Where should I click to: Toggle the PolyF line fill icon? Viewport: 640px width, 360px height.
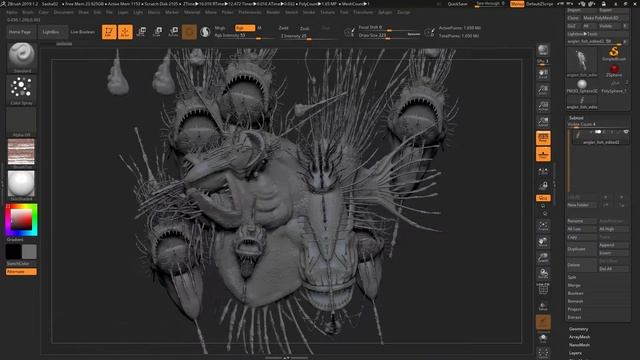(x=543, y=289)
